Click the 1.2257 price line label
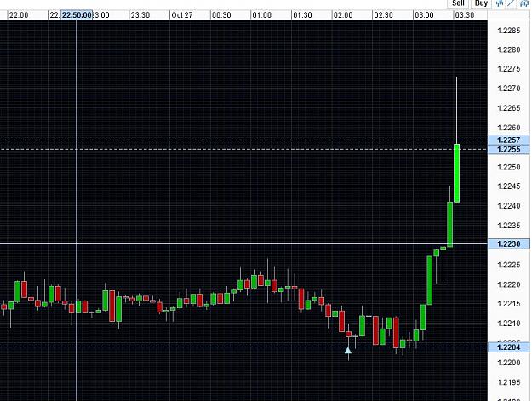Viewport: 532px width, 401px height. (508, 140)
